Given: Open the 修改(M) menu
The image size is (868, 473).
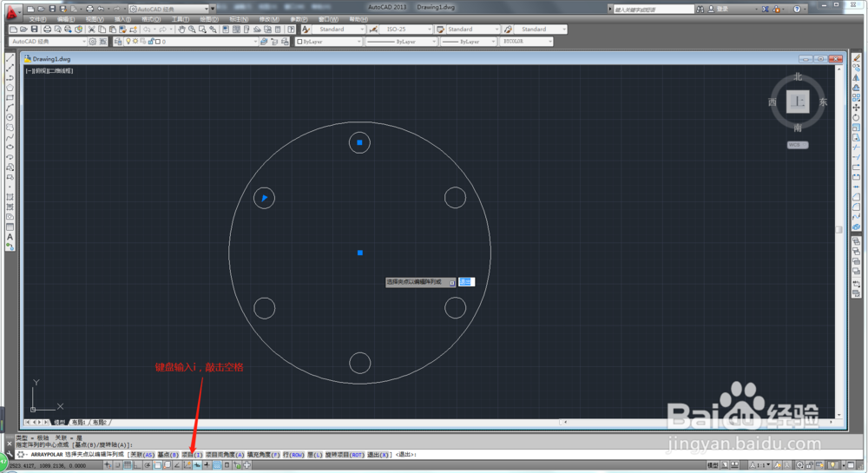Looking at the screenshot, I should coord(269,19).
